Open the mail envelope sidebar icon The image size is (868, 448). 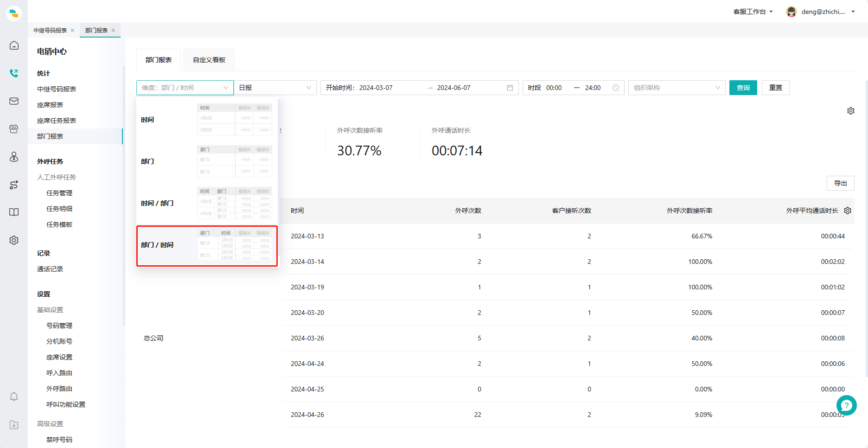[14, 101]
